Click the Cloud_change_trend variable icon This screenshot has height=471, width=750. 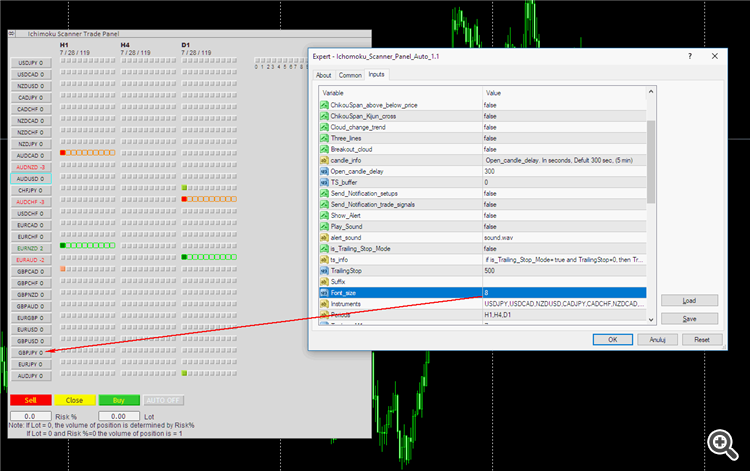(324, 127)
